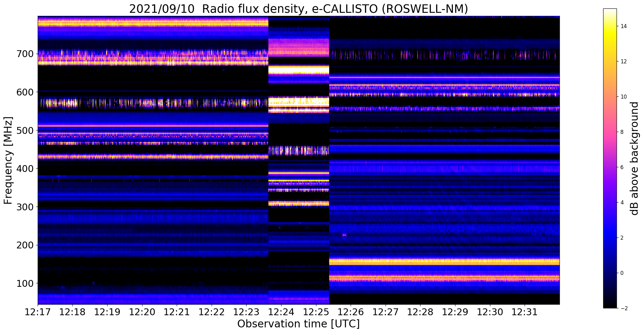This screenshot has width=644, height=333.
Task: Click the colorbar tick label 6
Action: pos(622,167)
